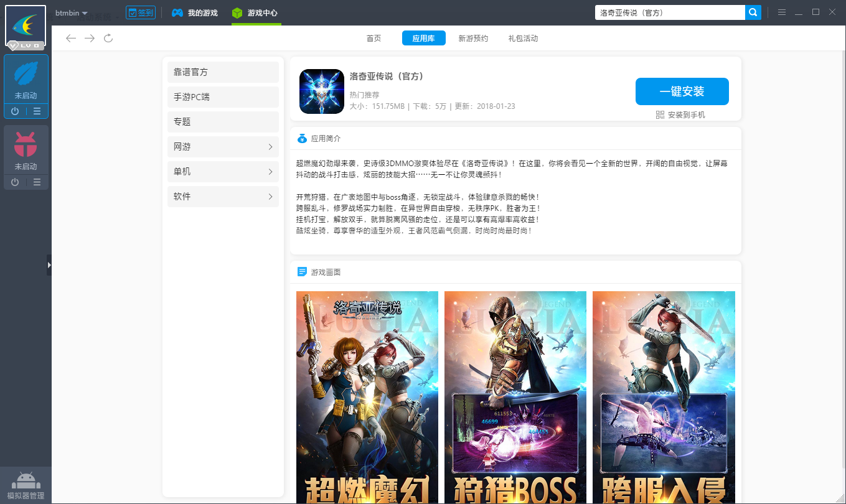Click the 热门推荐 label
This screenshot has height=504, width=846.
[x=364, y=95]
